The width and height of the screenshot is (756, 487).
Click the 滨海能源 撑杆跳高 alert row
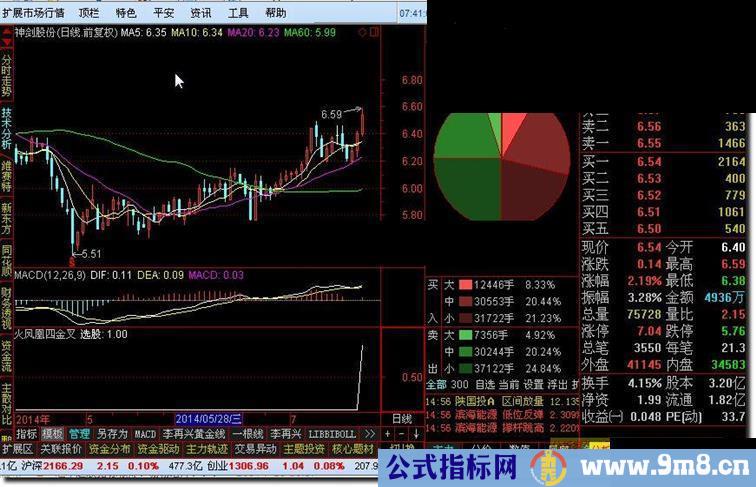tap(502, 427)
